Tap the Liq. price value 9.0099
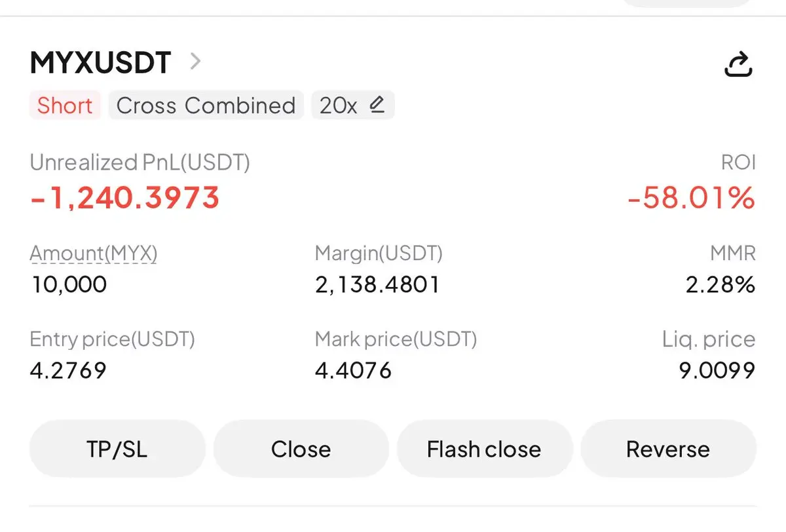 point(717,371)
